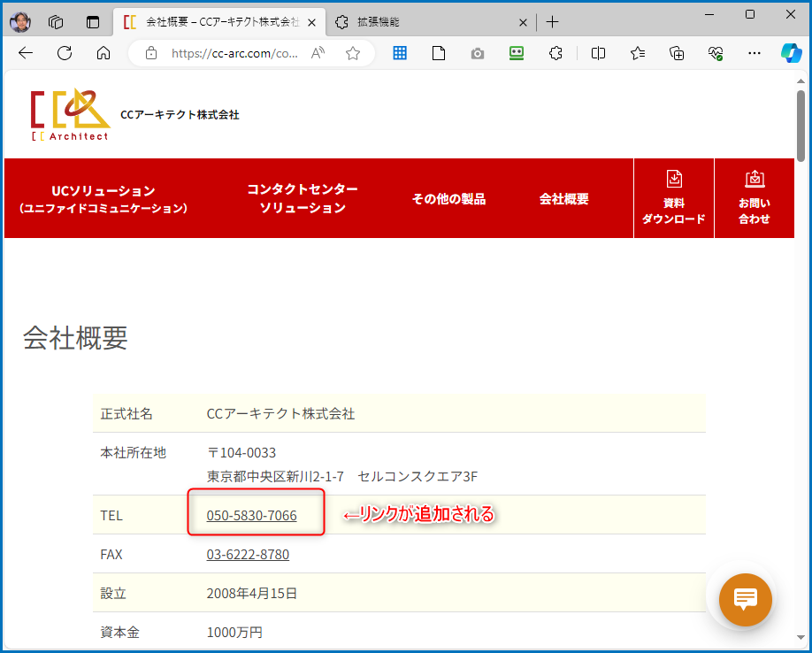Open the green monitor extension icon
812x653 pixels.
[x=517, y=53]
